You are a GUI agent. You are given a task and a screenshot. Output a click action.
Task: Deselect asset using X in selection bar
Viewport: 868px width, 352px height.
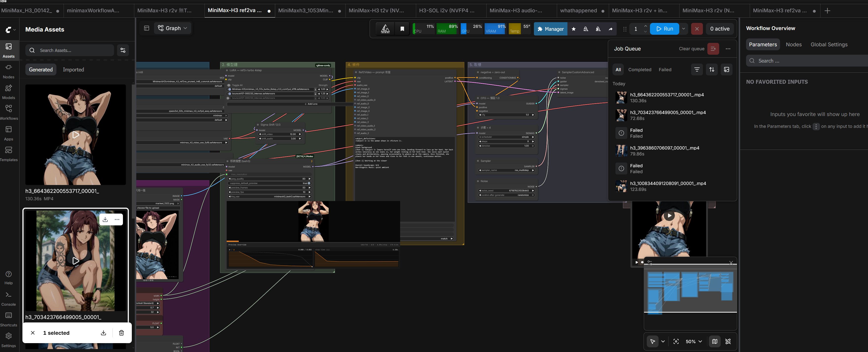[33, 333]
